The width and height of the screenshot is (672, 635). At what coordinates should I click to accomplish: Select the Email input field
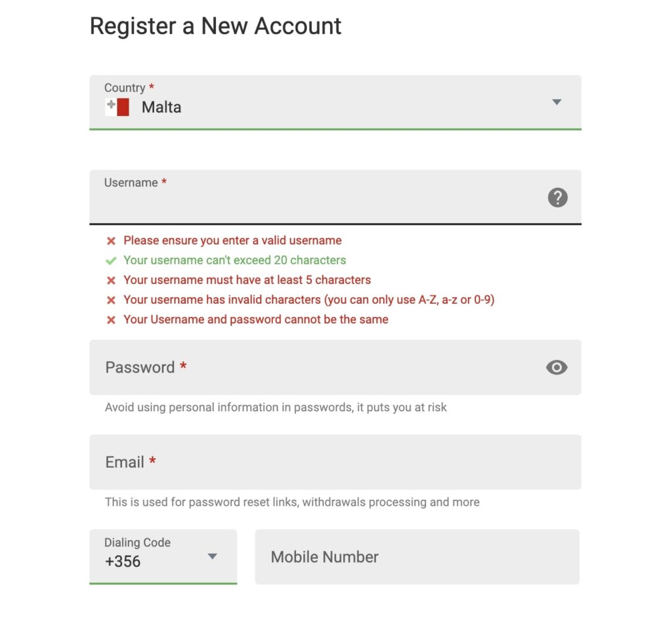(335, 462)
